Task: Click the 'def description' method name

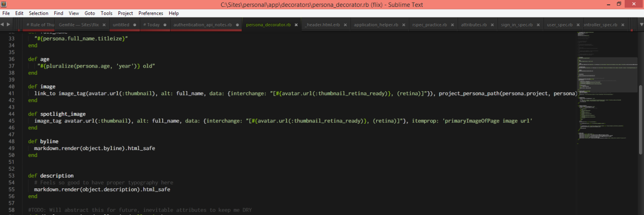Action: tap(57, 175)
